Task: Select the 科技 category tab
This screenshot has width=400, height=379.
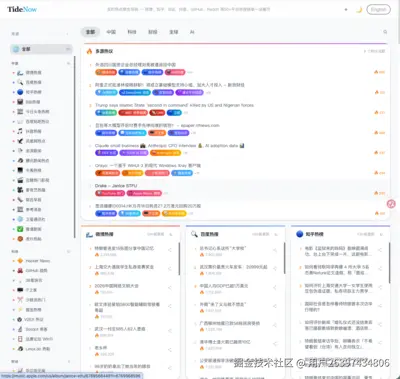Action: coord(132,32)
